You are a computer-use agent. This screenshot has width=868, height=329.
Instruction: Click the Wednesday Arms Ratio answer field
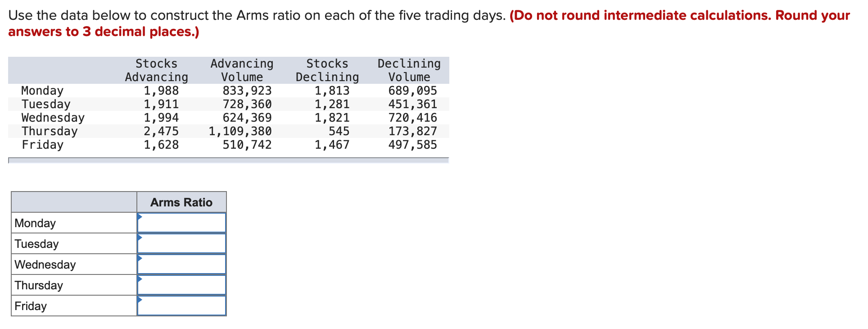point(181,264)
